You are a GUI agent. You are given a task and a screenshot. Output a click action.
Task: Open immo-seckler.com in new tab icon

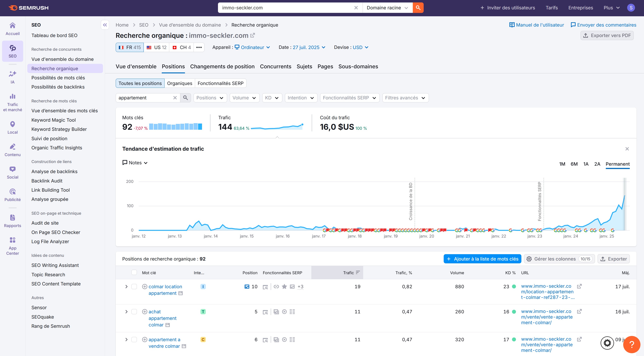pyautogui.click(x=253, y=35)
